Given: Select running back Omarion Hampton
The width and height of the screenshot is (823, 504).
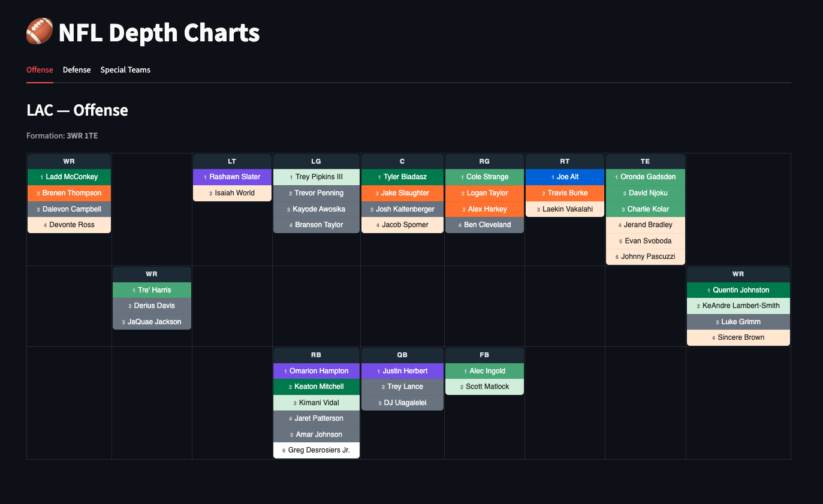Looking at the screenshot, I should tap(316, 371).
